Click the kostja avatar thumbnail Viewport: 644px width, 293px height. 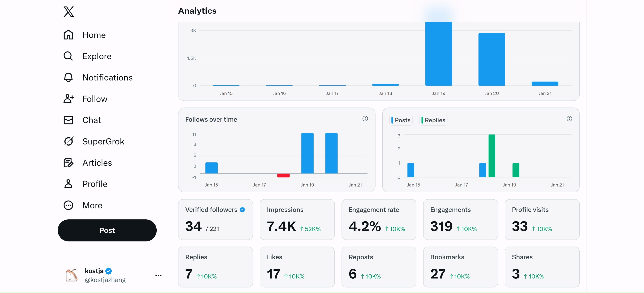[x=72, y=275]
